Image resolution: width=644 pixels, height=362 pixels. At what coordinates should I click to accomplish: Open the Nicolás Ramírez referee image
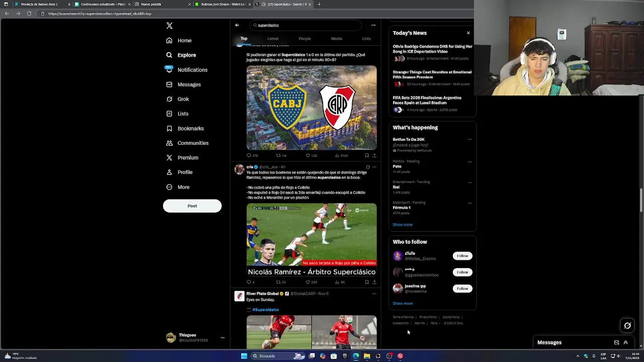coord(311,240)
